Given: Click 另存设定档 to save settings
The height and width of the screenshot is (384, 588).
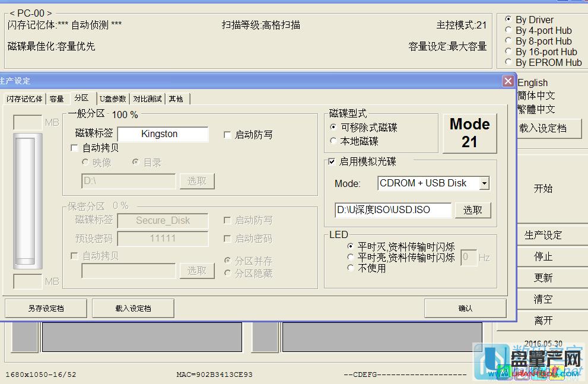Looking at the screenshot, I should pyautogui.click(x=45, y=308).
